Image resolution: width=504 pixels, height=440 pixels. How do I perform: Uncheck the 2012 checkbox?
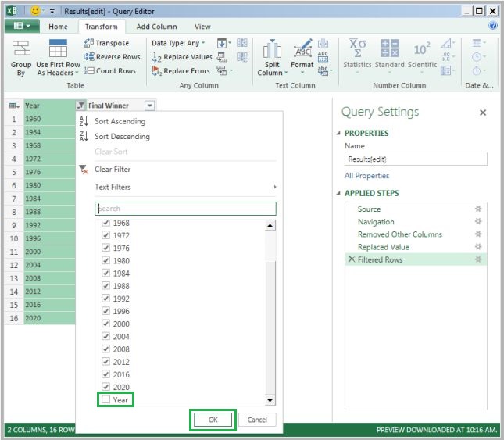[105, 361]
